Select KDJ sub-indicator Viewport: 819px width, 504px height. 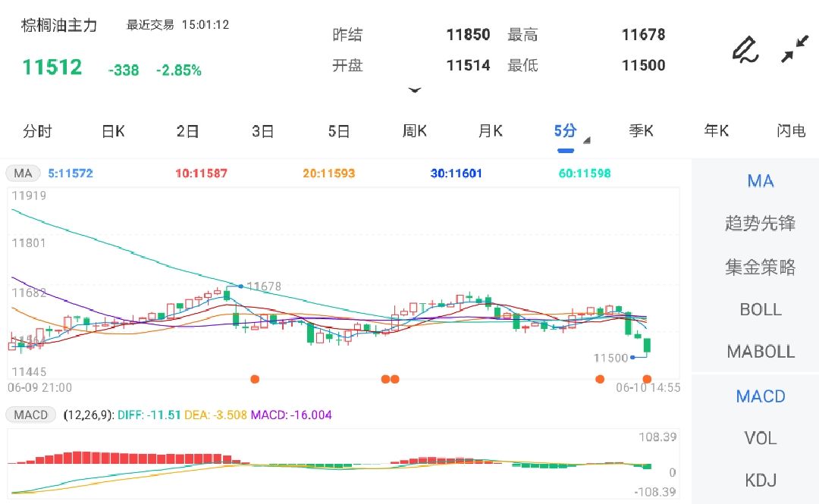(x=761, y=481)
